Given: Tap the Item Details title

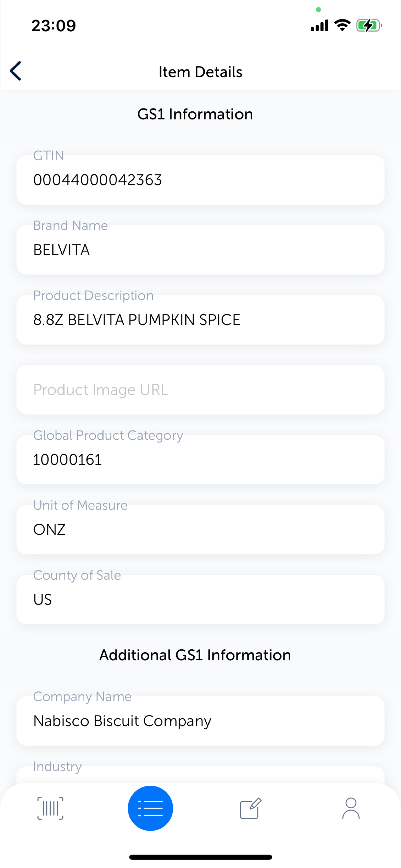Looking at the screenshot, I should pos(200,72).
